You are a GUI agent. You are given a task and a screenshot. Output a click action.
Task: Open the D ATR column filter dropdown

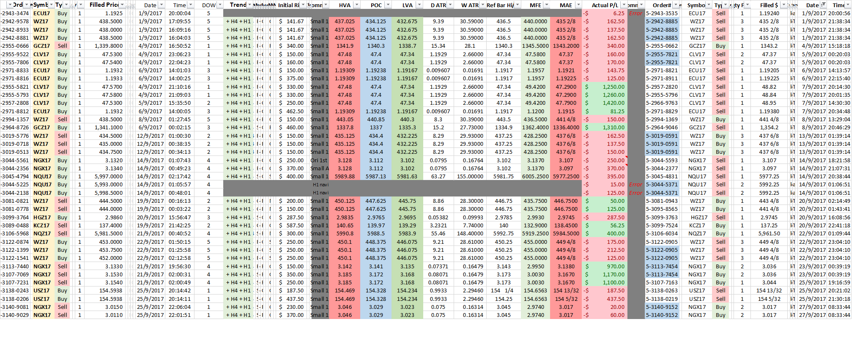tap(451, 5)
